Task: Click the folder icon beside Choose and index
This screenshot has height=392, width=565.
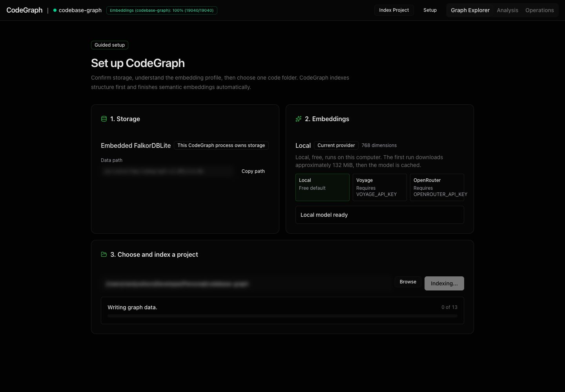Action: pyautogui.click(x=104, y=254)
